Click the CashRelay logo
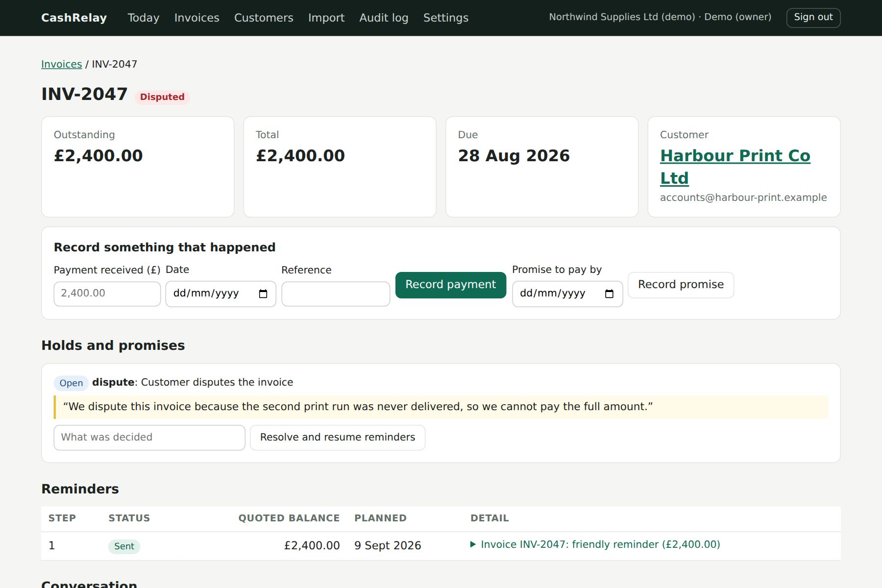882x588 pixels. (74, 18)
